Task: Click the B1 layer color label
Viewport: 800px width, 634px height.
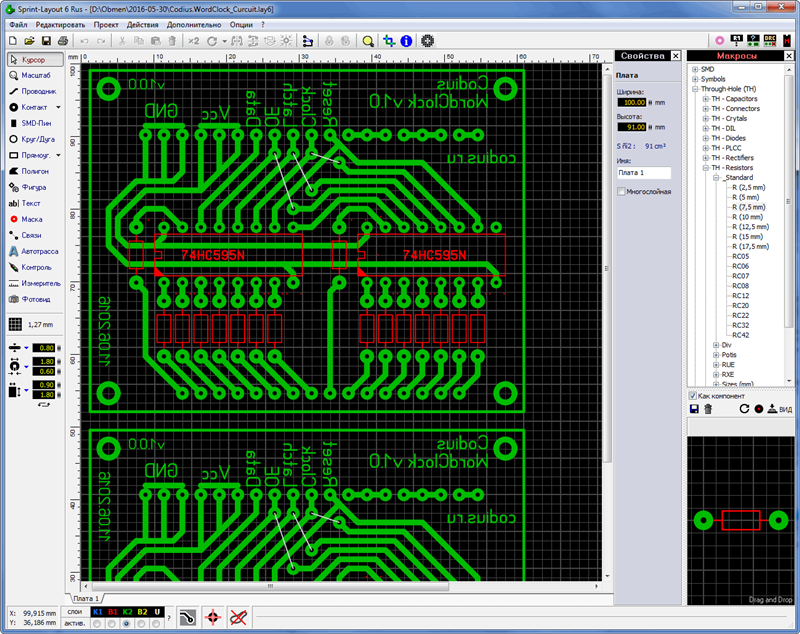Action: click(x=112, y=610)
